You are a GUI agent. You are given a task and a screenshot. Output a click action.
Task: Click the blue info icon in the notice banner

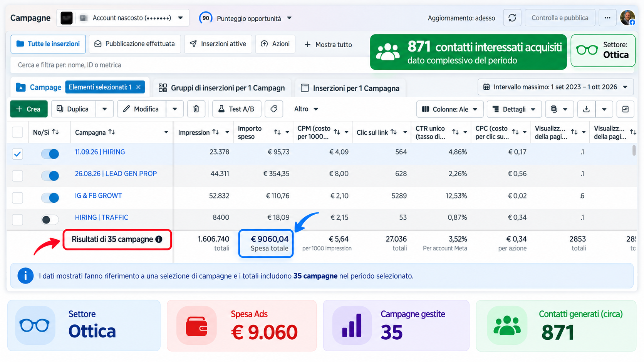(26, 276)
